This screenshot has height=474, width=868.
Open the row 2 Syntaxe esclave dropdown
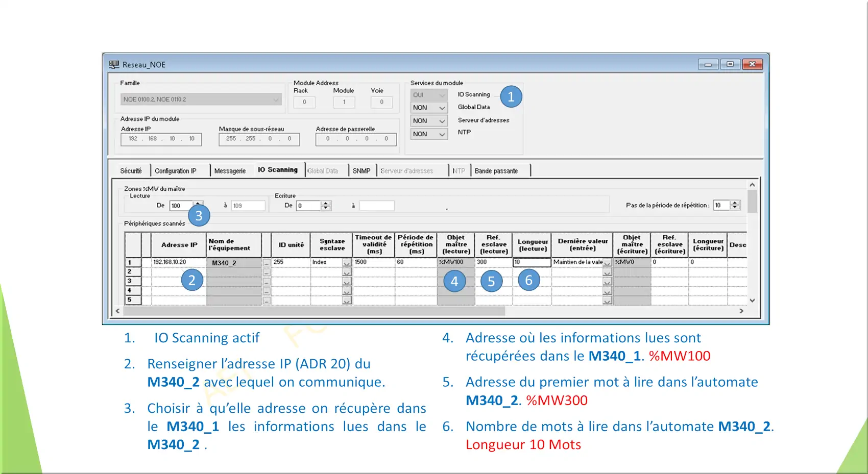(x=347, y=272)
